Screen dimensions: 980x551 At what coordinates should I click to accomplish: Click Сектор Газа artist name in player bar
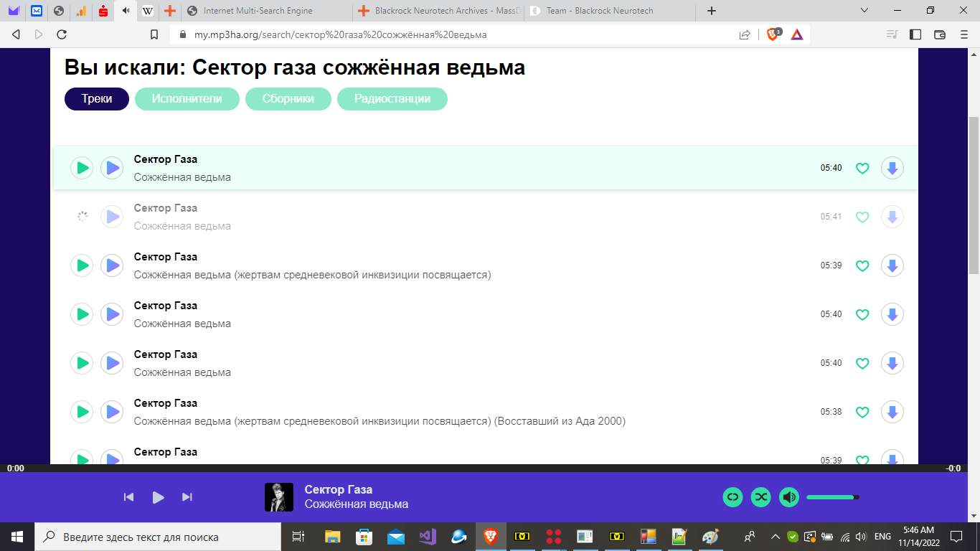coord(339,490)
